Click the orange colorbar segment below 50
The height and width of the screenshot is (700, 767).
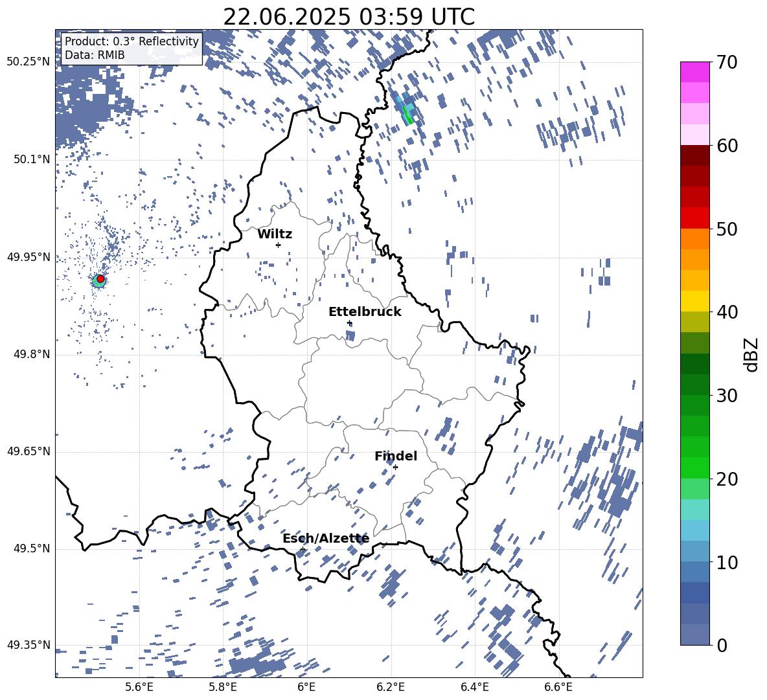pyautogui.click(x=695, y=239)
